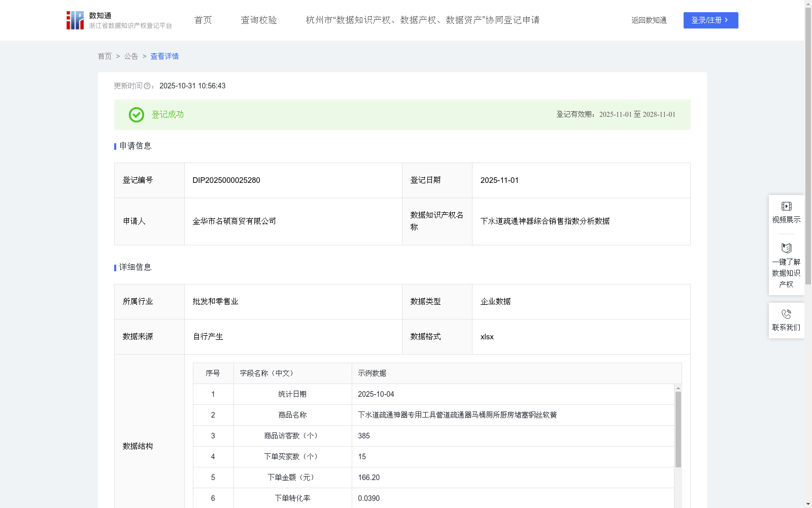Click the 数据结构 row label
This screenshot has height=508, width=812.
pyautogui.click(x=138, y=446)
